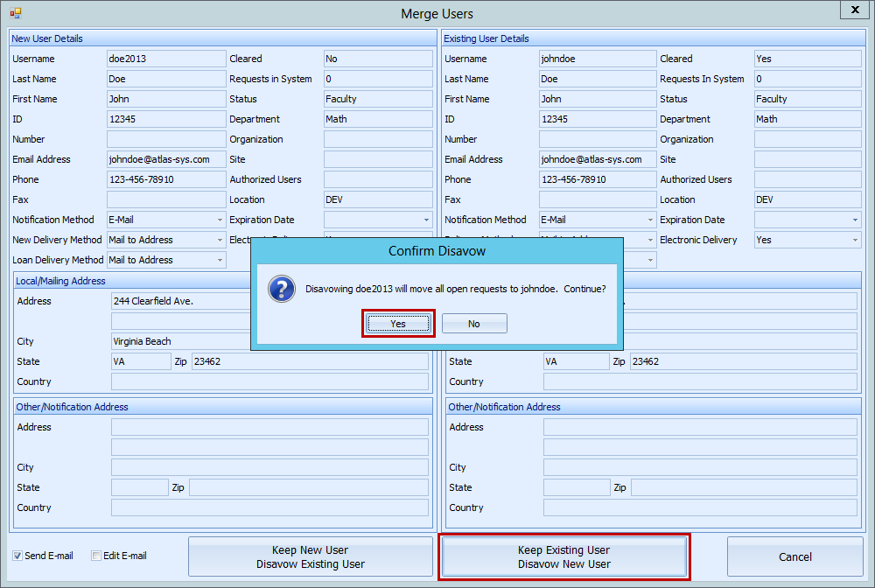Screen dimensions: 875x588
Task: Confirm disavow by clicking Yes
Action: pos(398,324)
